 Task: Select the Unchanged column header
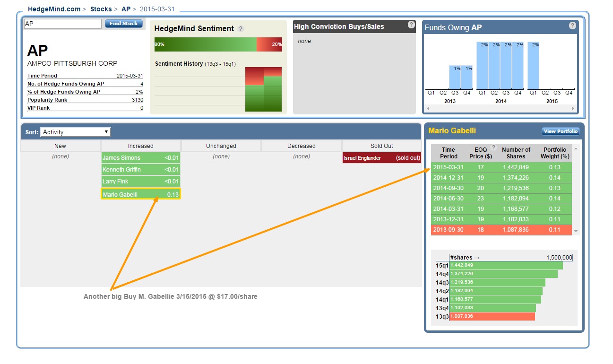point(221,146)
